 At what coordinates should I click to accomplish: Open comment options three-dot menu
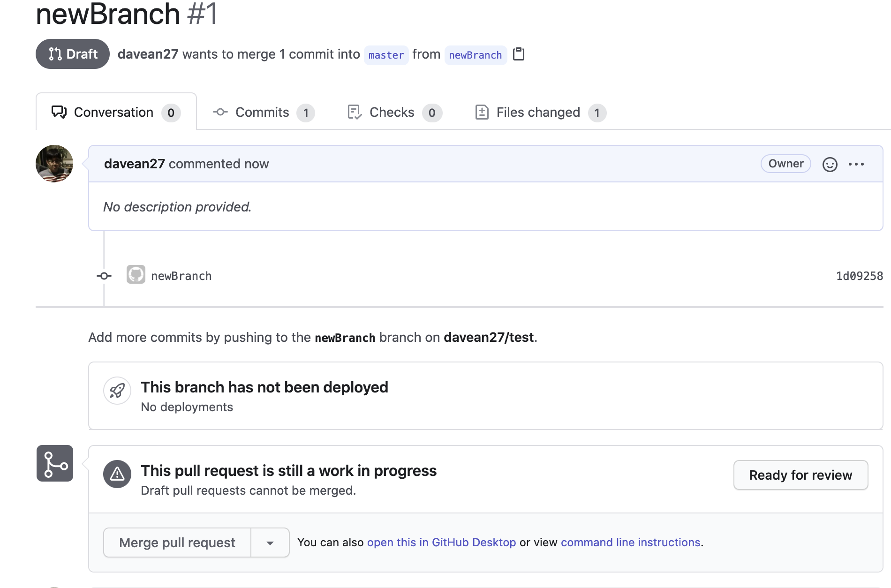(x=856, y=164)
